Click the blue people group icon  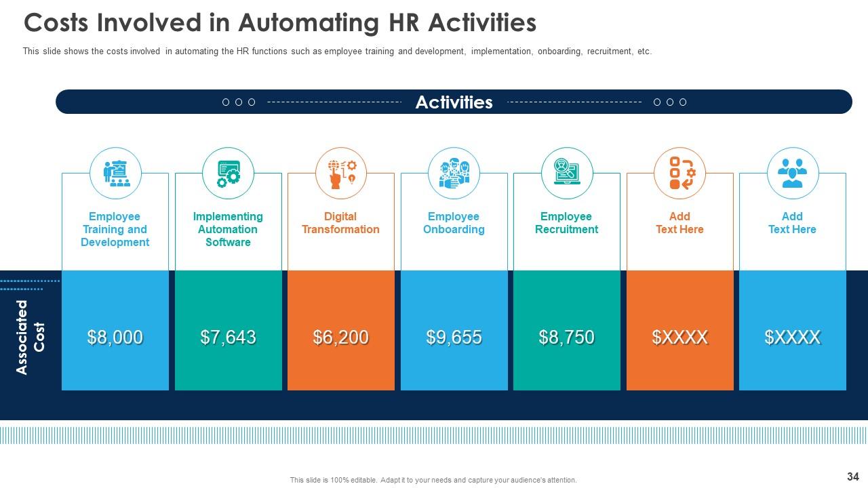[792, 173]
